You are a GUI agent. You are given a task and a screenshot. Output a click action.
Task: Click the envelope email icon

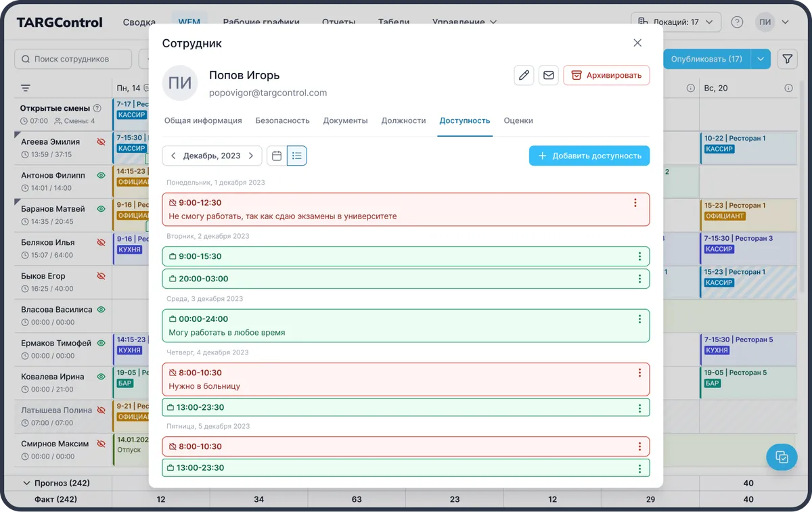(x=549, y=75)
